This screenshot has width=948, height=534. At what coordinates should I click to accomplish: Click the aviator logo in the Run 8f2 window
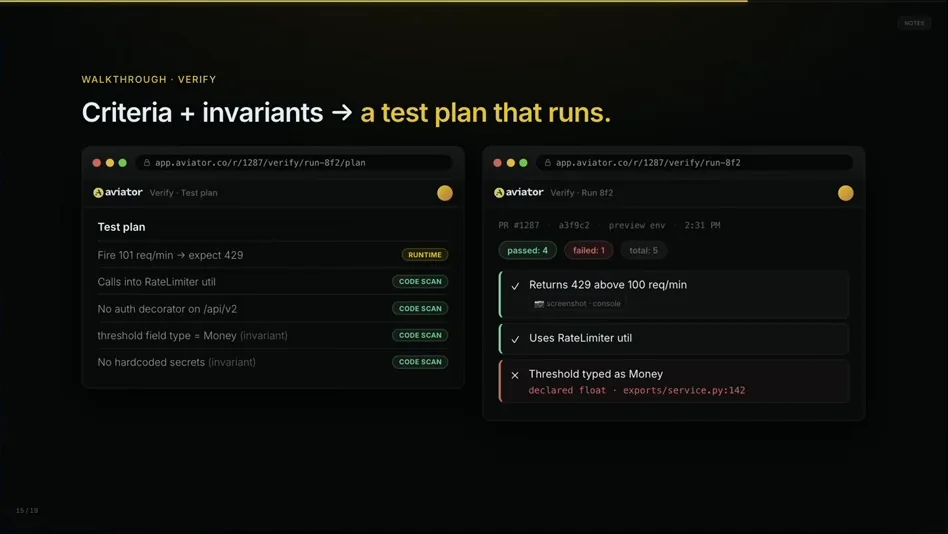click(519, 192)
